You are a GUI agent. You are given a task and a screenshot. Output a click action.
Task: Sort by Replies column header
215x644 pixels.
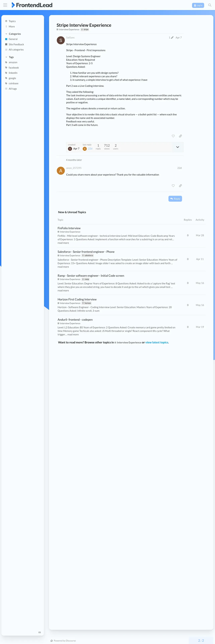(x=188, y=220)
